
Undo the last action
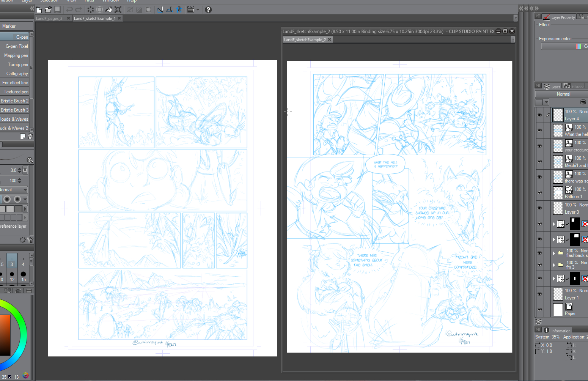69,9
